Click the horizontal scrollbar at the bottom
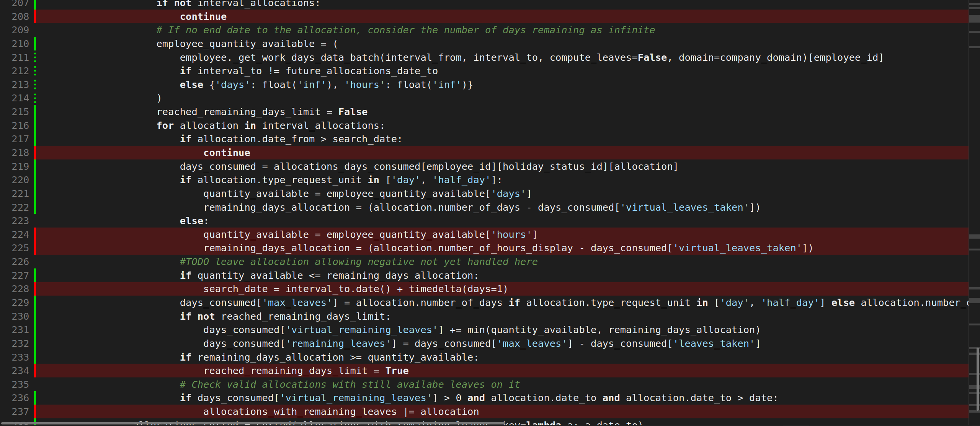 click(x=253, y=423)
